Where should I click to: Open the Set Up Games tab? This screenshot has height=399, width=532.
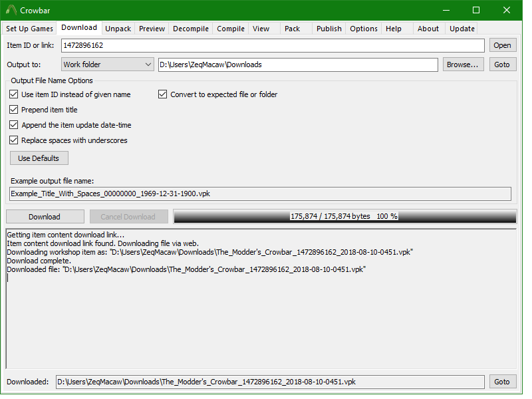click(29, 29)
